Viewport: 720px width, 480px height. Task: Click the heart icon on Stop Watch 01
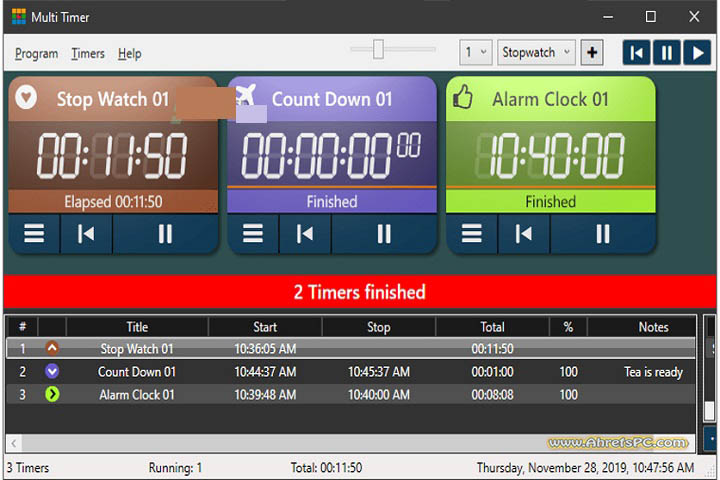point(26,97)
